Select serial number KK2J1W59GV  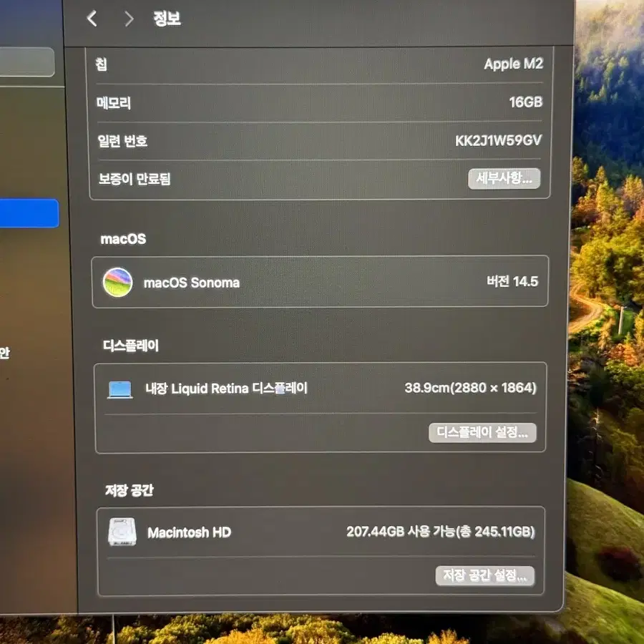[498, 140]
